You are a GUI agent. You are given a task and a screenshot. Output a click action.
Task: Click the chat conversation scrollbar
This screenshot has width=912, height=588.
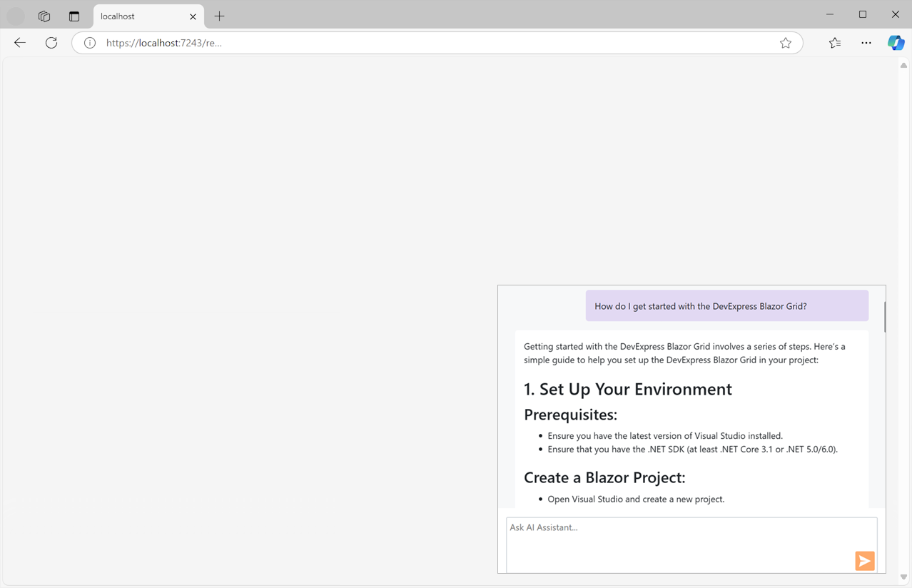click(x=885, y=317)
